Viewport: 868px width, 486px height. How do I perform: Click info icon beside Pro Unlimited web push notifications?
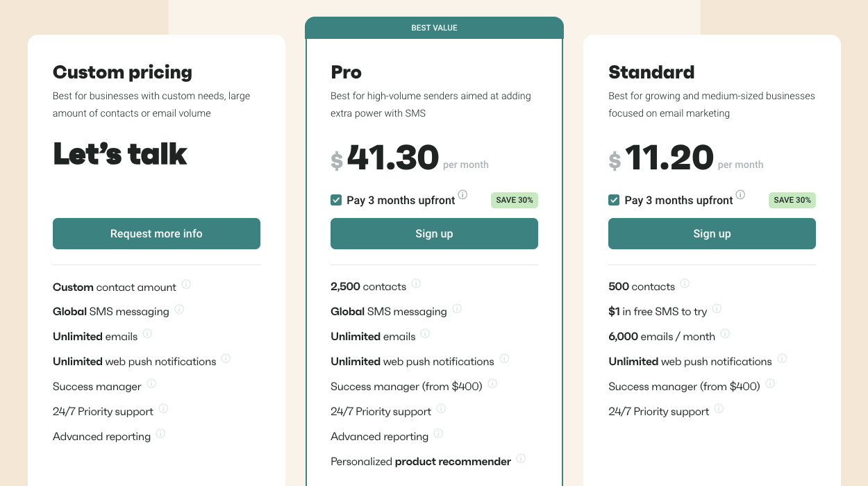coord(504,358)
